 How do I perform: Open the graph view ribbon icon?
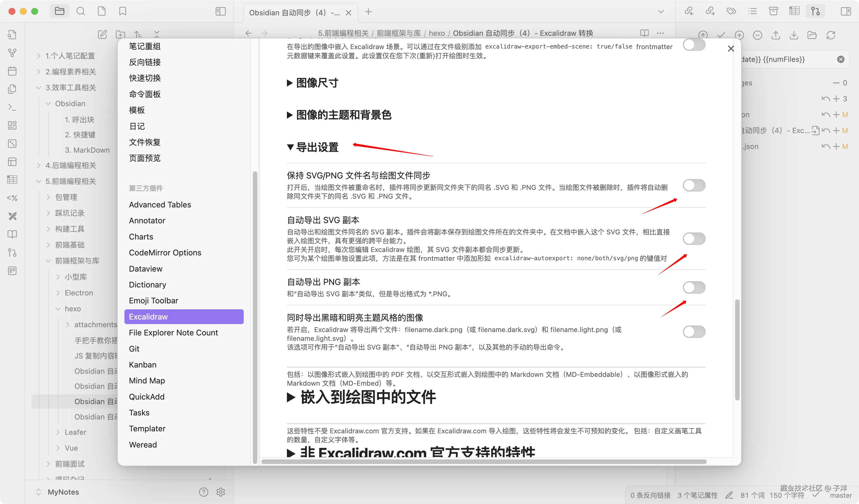12,53
